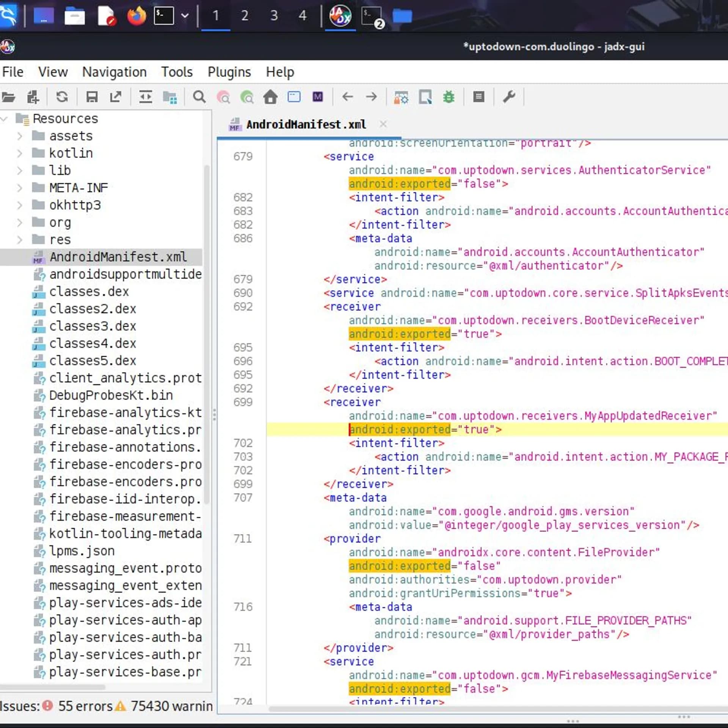Open file icon in jadx toolbar
This screenshot has height=728, width=728.
click(8, 97)
